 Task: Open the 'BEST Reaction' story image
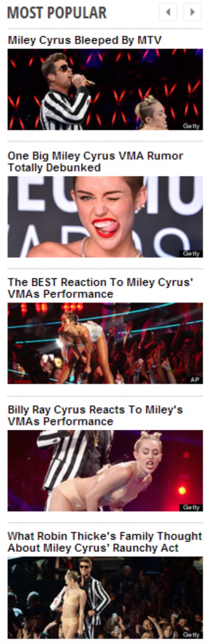(105, 343)
